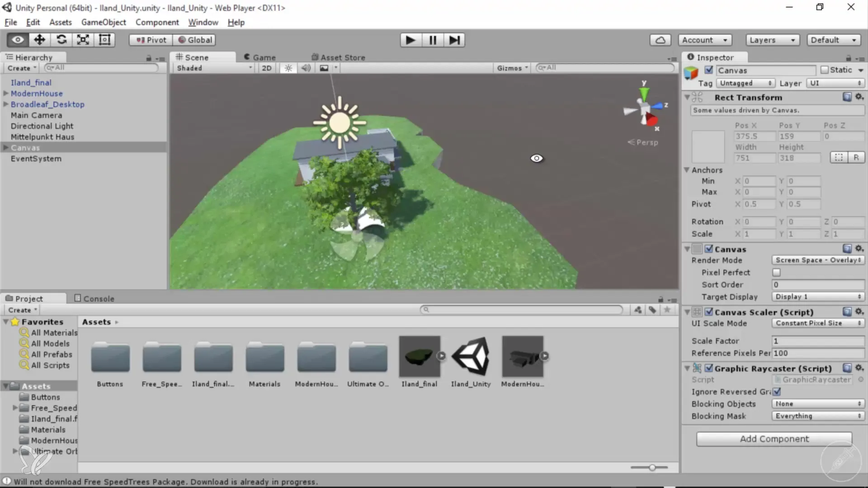Viewport: 868px width, 488px height.
Task: Adjust the asset icon size slider
Action: click(x=652, y=468)
